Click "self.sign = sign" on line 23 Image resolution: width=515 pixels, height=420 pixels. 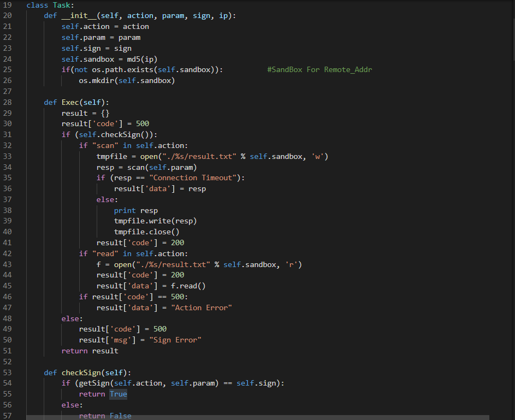coord(97,48)
